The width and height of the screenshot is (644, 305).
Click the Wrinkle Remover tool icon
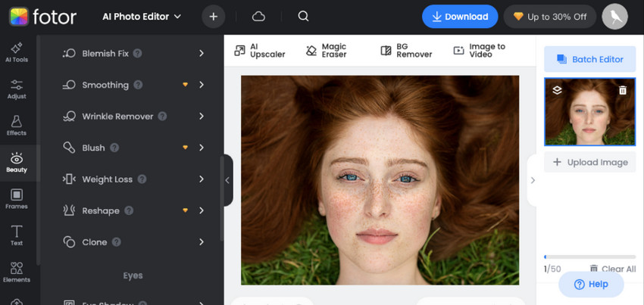point(69,116)
